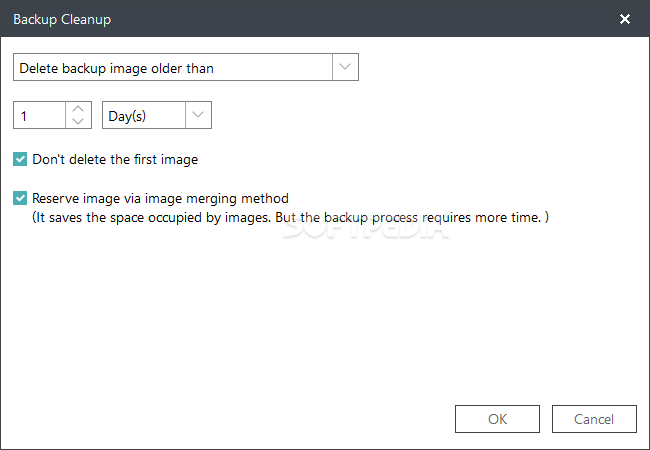The image size is (650, 450).
Task: Close the Backup Cleanup dialog
Action: (x=625, y=19)
